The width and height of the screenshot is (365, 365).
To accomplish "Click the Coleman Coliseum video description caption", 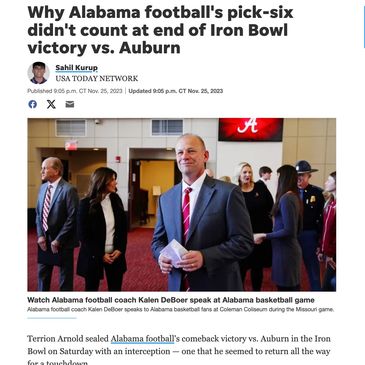I will [181, 309].
